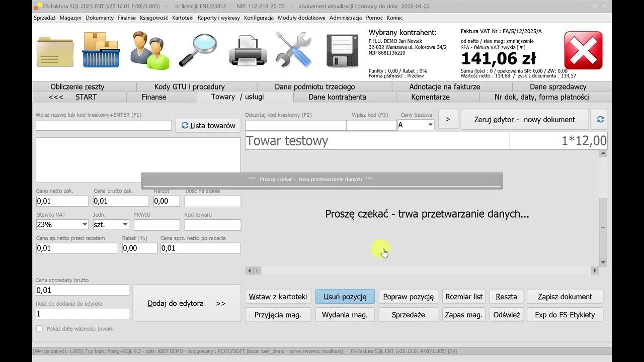Click the Odczytaj kod kreskowy (F2) field
644x362 pixels.
[x=295, y=125]
